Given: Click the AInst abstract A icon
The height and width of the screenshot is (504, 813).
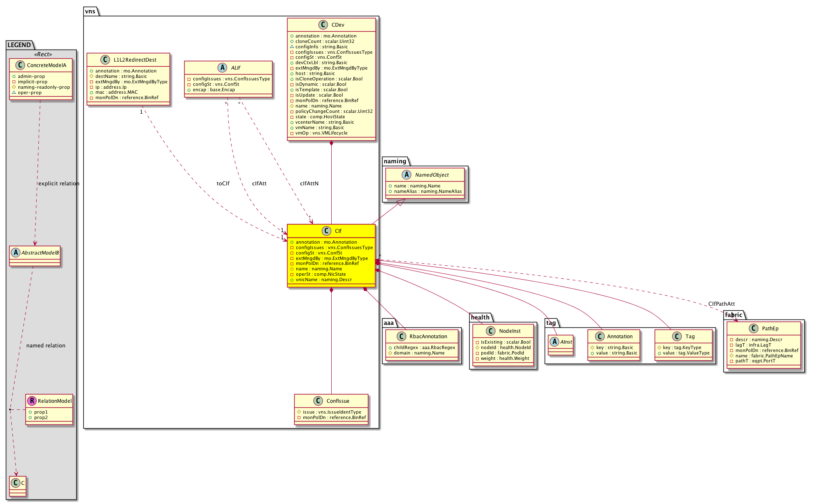Looking at the screenshot, I should coord(554,342).
